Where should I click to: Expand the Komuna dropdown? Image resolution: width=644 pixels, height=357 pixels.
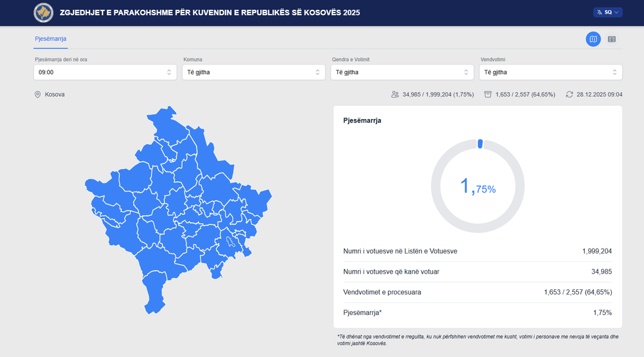254,72
